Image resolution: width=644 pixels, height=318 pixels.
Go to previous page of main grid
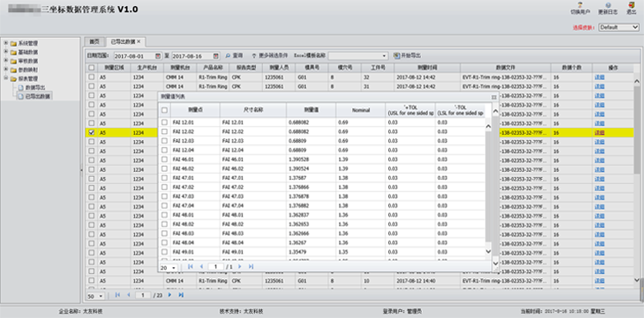129,295
